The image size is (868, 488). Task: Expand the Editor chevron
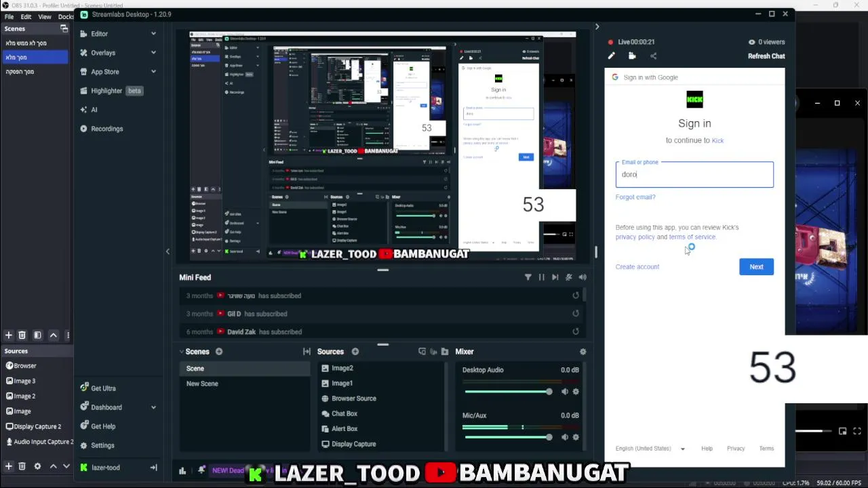pos(153,34)
